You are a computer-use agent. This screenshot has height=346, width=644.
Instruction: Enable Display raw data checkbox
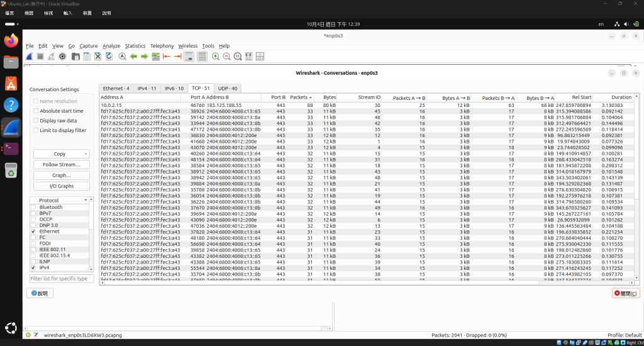pyautogui.click(x=36, y=121)
